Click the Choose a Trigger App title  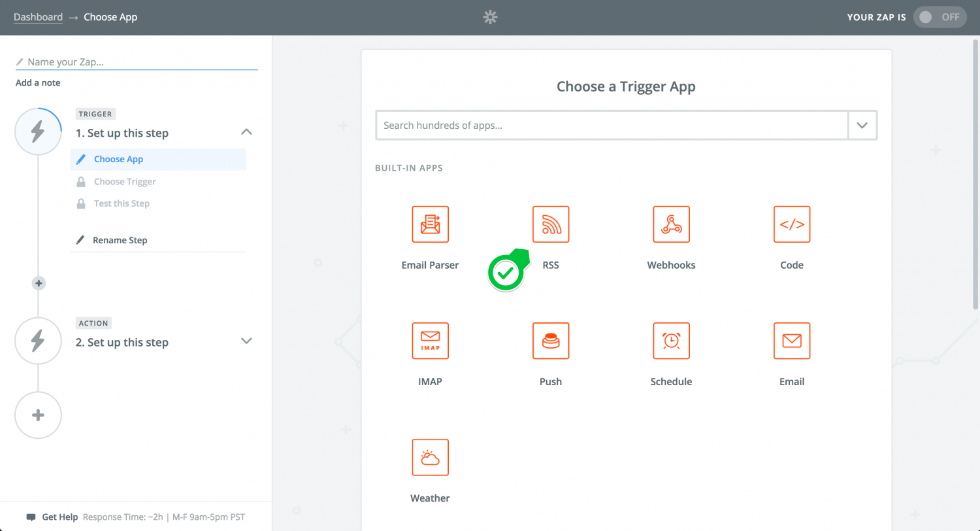click(626, 86)
